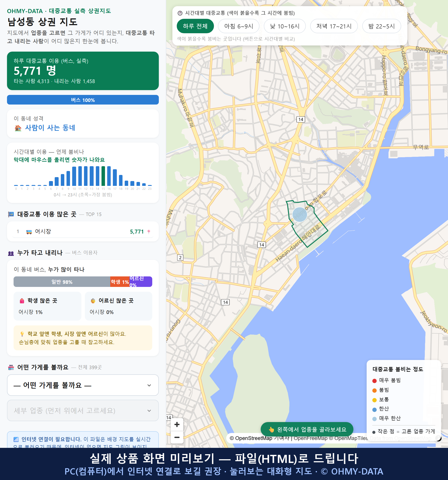Click the clock icon beside 시간대별 대중교통
448x480 pixels.
[x=180, y=13]
